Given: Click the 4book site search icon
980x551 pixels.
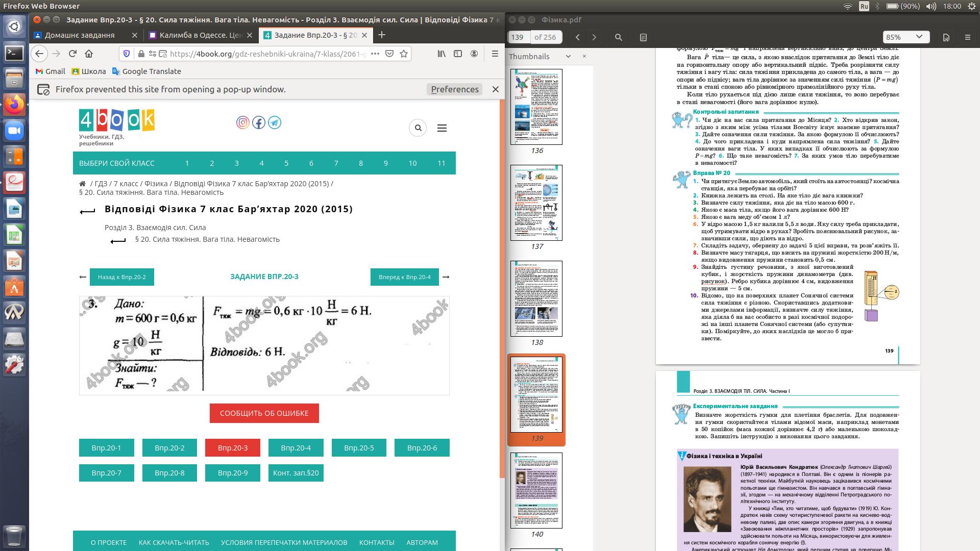Looking at the screenshot, I should pyautogui.click(x=418, y=128).
